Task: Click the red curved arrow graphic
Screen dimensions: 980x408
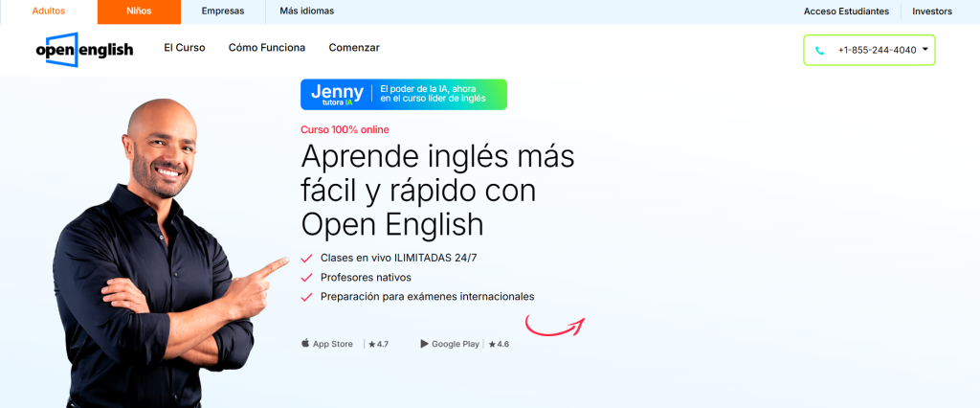Action: pos(555,326)
